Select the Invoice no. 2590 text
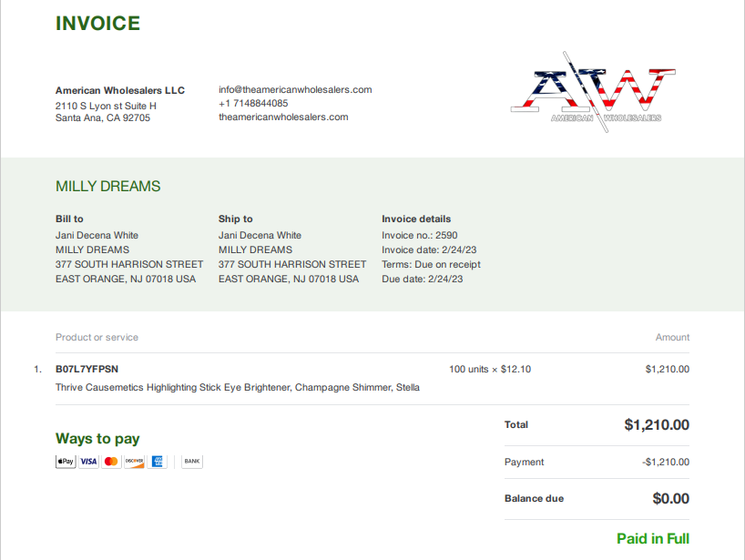Image resolution: width=745 pixels, height=560 pixels. coord(420,235)
